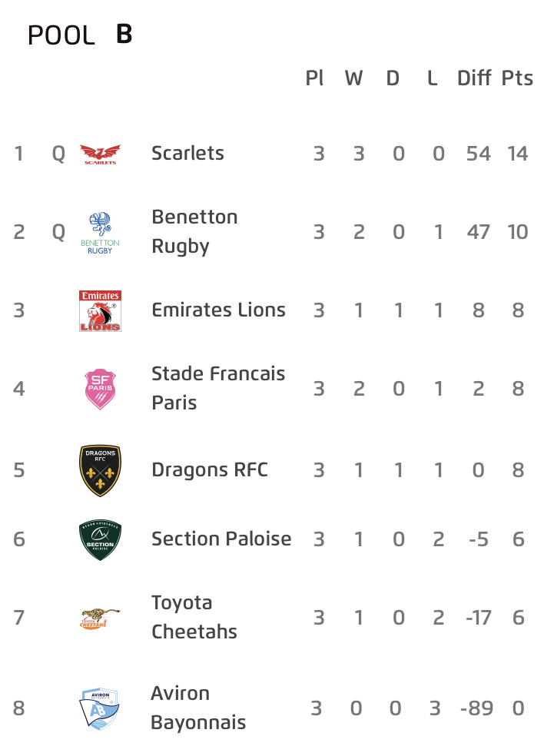Select the Pl column header
Viewport: 544px width, 756px height.
pos(314,78)
